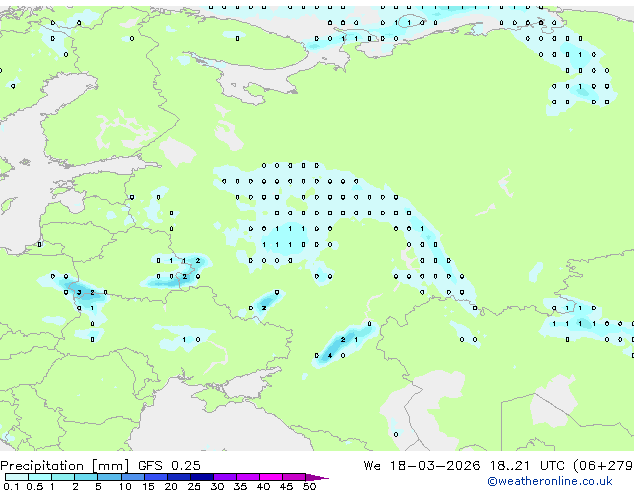This screenshot has height=490, width=634.
Task: Click the legend value '0.1'
Action: (x=11, y=486)
